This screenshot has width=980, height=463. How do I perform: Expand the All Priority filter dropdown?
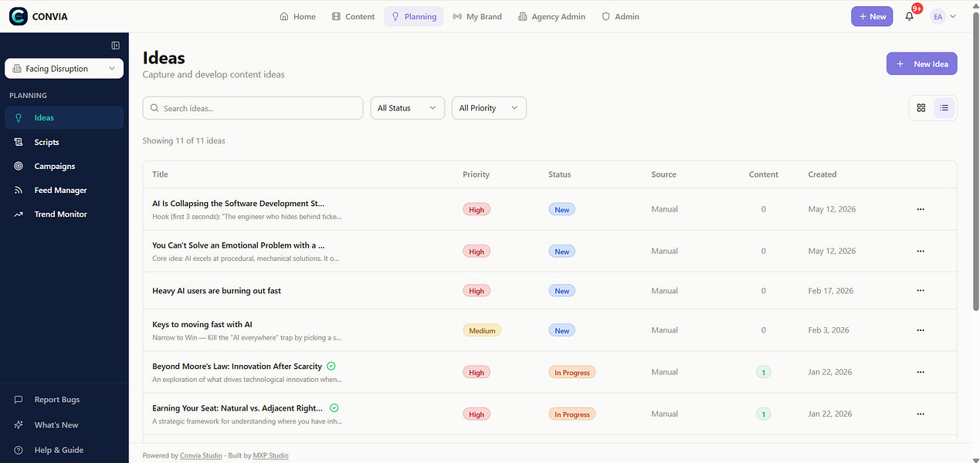(x=489, y=108)
